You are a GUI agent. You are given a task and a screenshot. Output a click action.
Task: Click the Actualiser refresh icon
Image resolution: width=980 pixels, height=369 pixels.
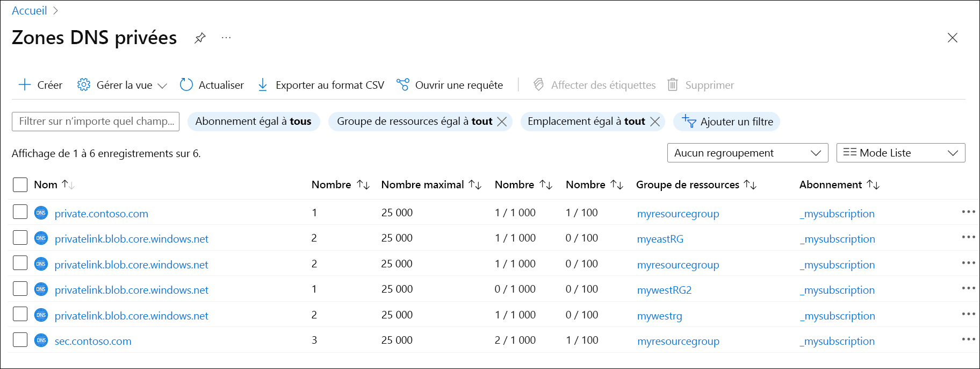coord(186,85)
